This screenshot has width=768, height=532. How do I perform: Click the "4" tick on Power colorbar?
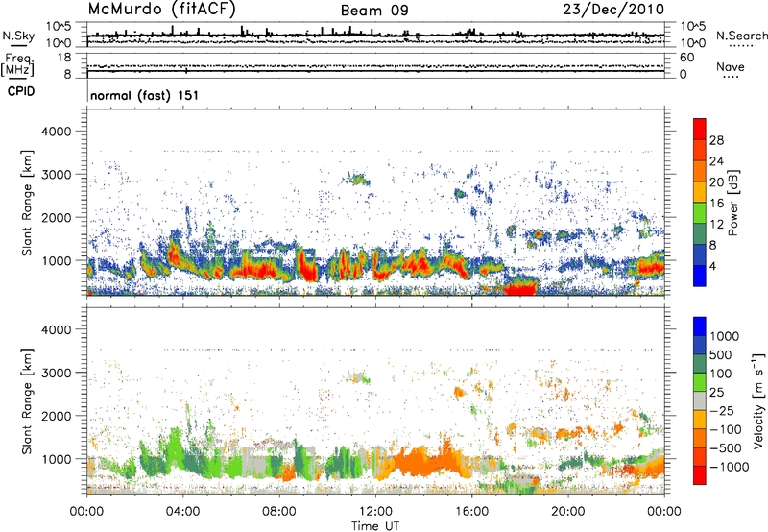pos(713,267)
